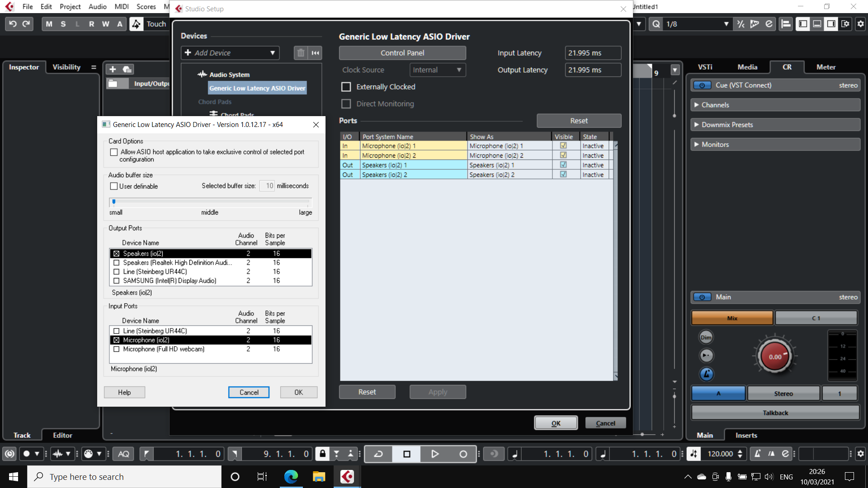Open the Project menu

[70, 7]
